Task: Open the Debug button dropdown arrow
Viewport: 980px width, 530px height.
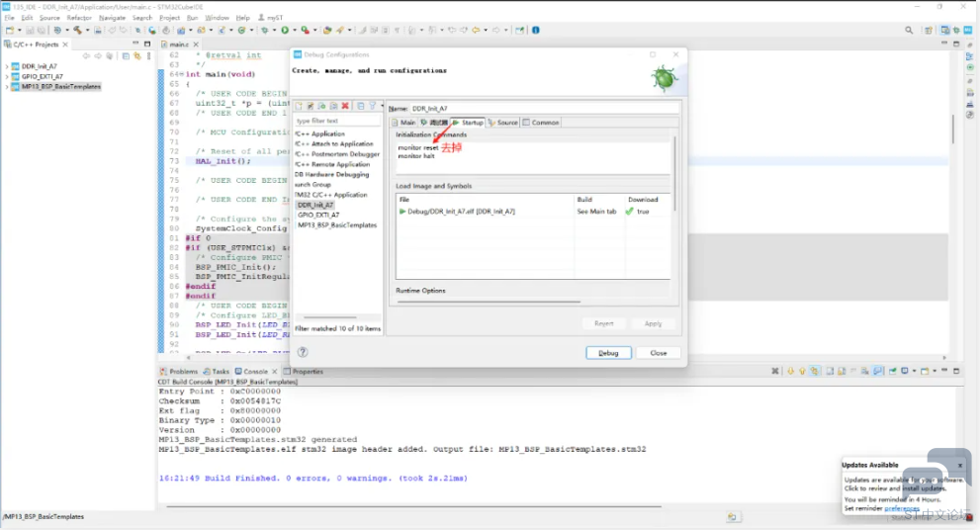Action: 274,30
